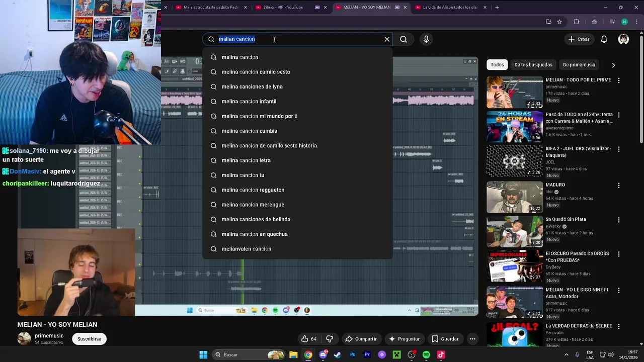The height and width of the screenshot is (362, 644).
Task: Open IDEA 2 - JOEL DRX thumbnail
Action: [x=514, y=161]
